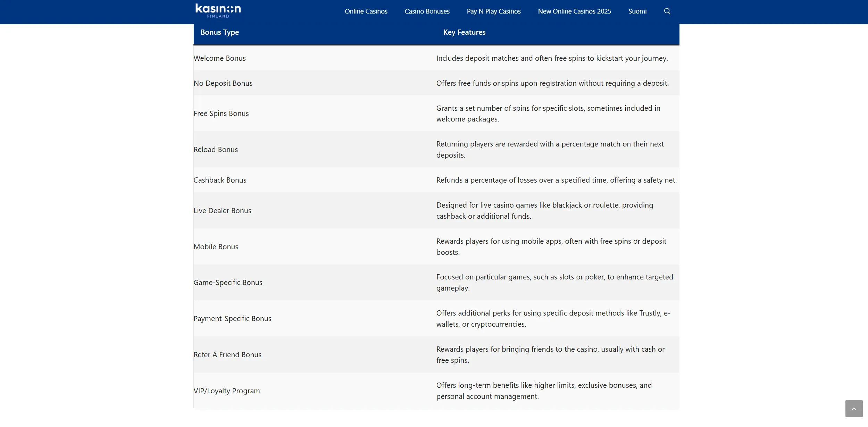Switch language to Suomi
Screen dimensions: 868x427
637,11
